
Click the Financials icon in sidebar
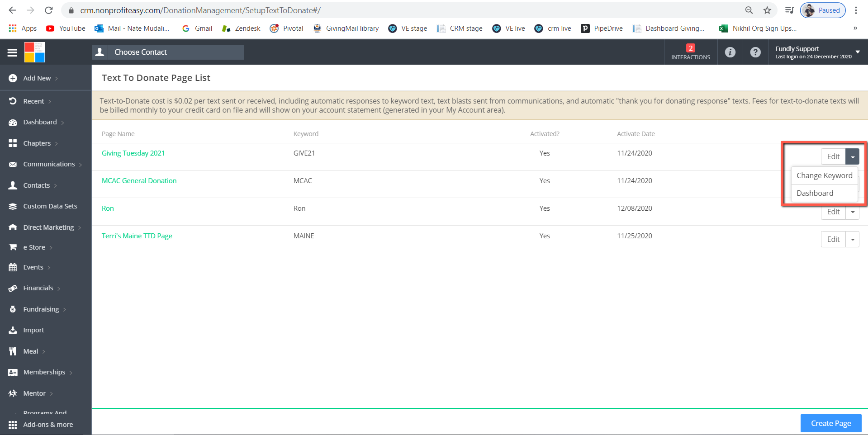click(13, 288)
